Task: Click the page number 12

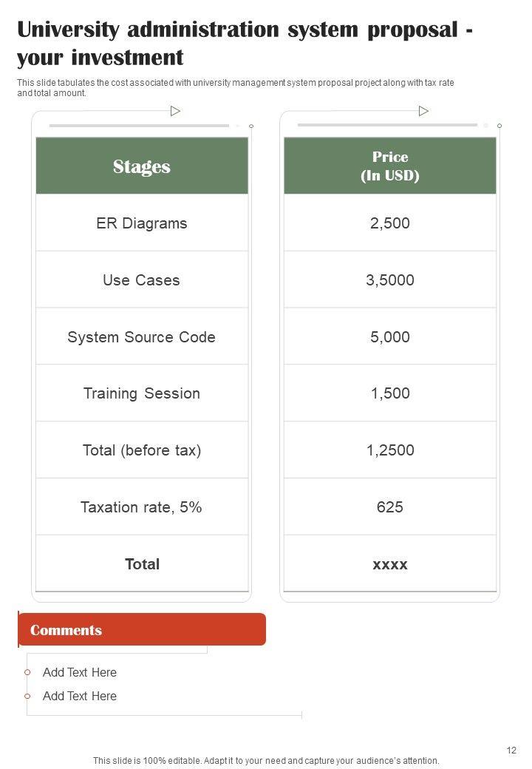Action: point(512,751)
